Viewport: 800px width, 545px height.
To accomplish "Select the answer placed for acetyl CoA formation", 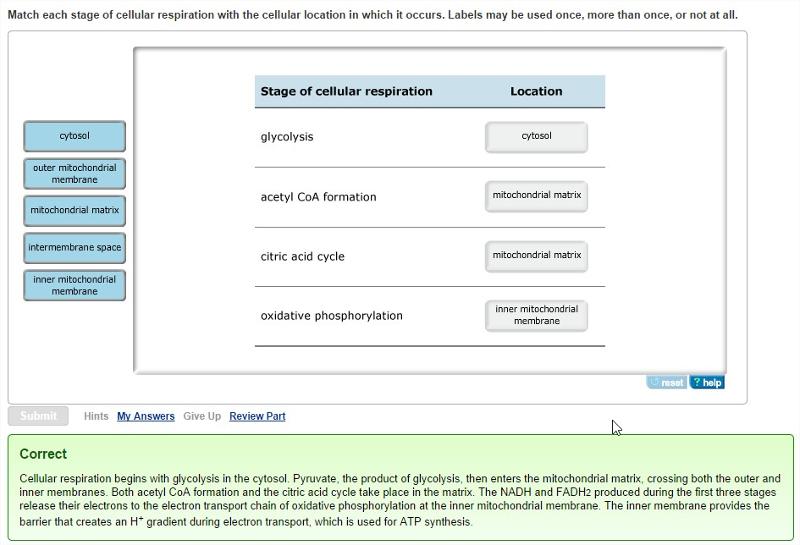I will 536,196.
